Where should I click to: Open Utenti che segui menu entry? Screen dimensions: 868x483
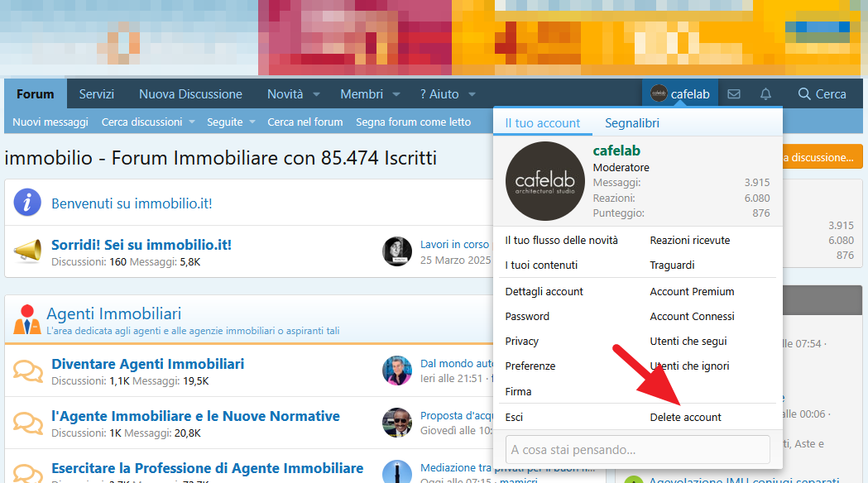[688, 342]
